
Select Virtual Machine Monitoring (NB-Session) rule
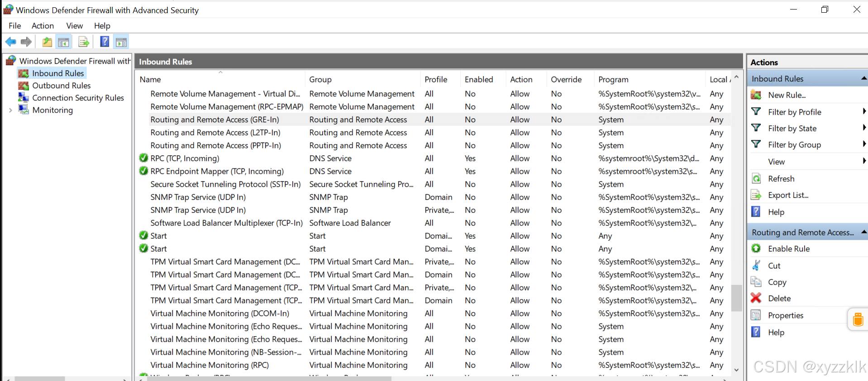pyautogui.click(x=432, y=352)
